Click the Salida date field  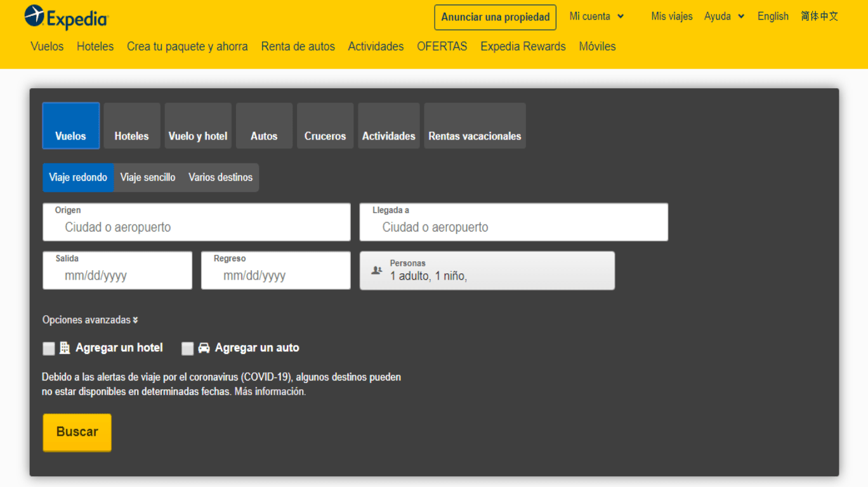(x=117, y=271)
